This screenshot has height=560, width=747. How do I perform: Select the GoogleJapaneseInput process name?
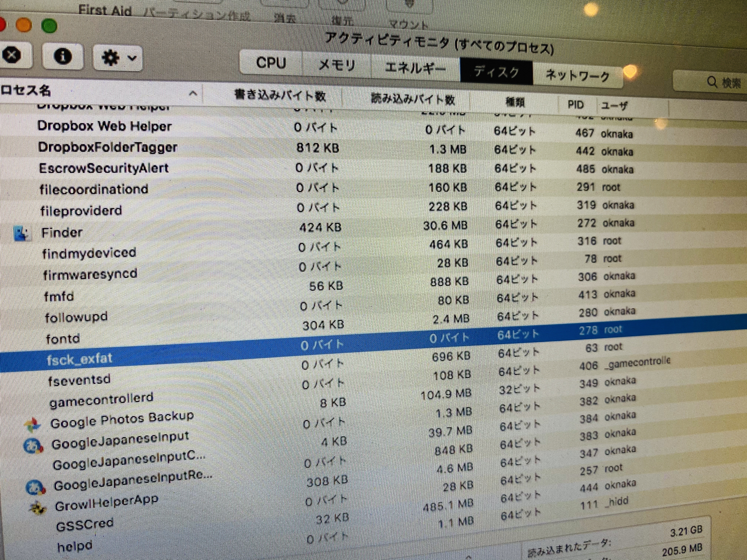pos(120,440)
